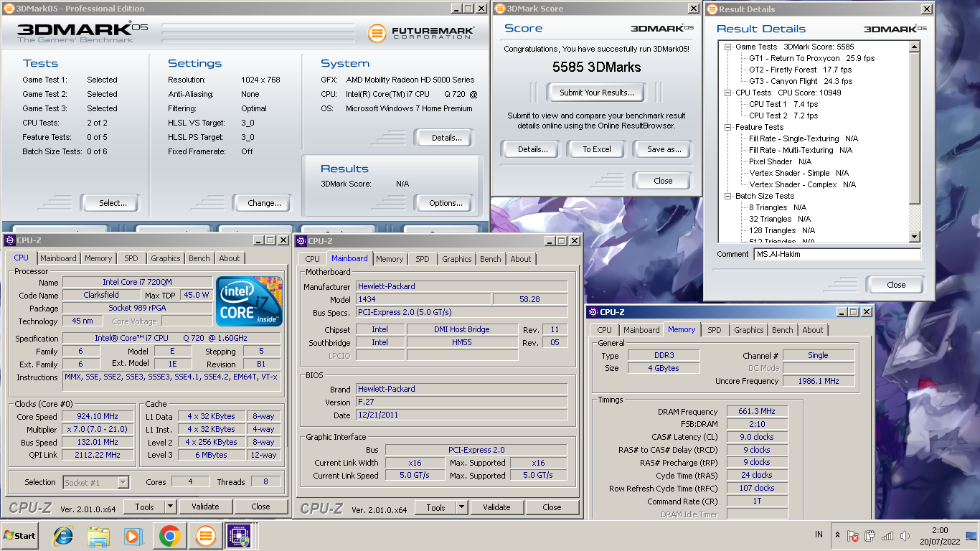Select Vertex Shader - Complex row
980x551 pixels.
tap(802, 184)
